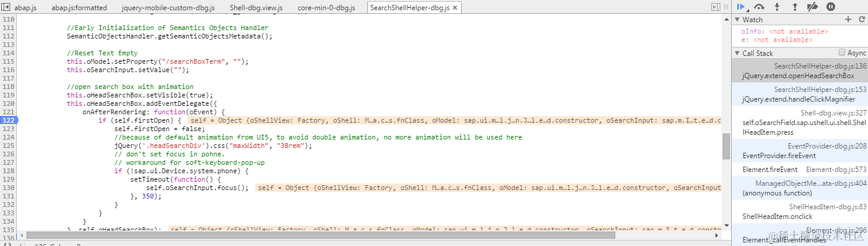Image resolution: width=868 pixels, height=246 pixels.
Task: Collapse the Watch section
Action: point(737,20)
